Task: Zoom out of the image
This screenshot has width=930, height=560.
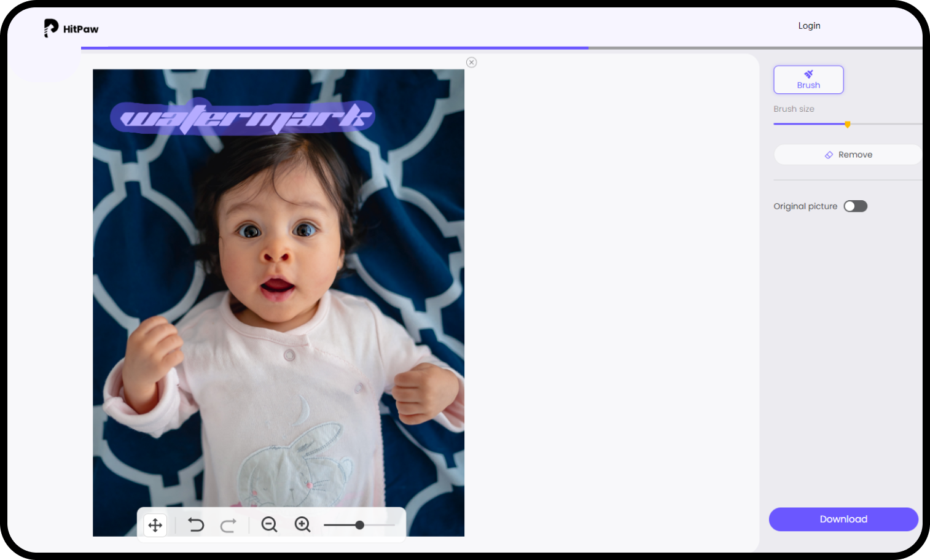Action: pos(269,525)
